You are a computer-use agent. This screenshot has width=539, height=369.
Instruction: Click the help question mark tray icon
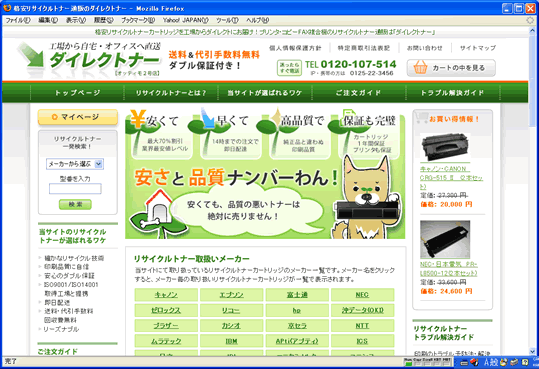click(x=525, y=362)
